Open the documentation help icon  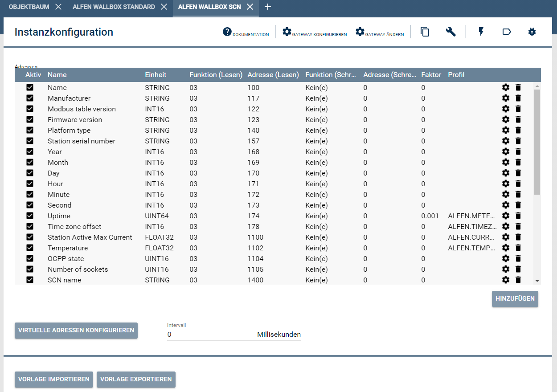pos(227,32)
